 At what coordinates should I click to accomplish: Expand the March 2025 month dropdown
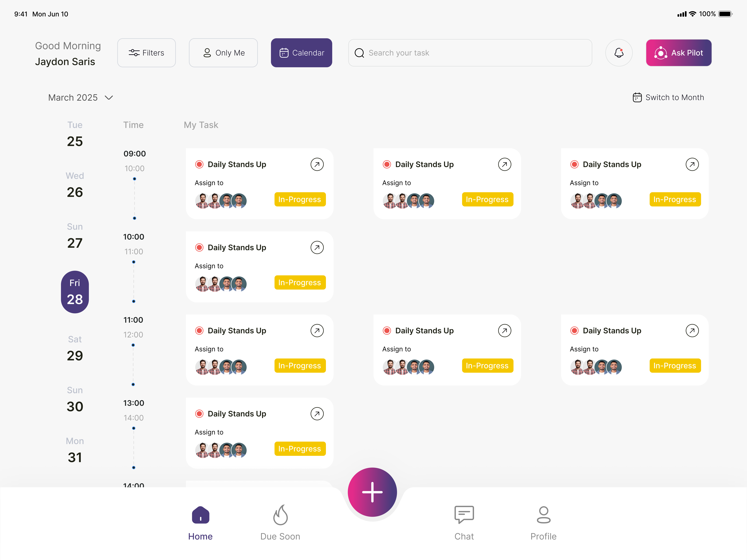click(80, 98)
